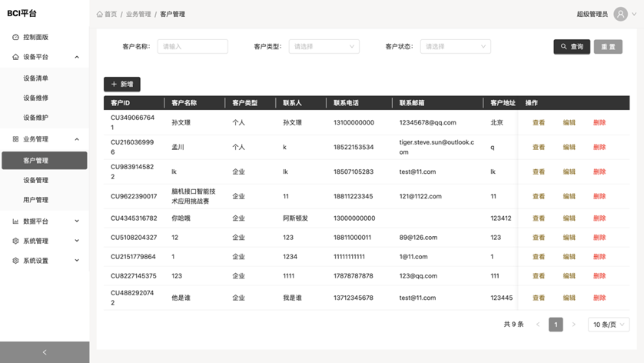Collapse the 设备平台 menu section

[77, 57]
